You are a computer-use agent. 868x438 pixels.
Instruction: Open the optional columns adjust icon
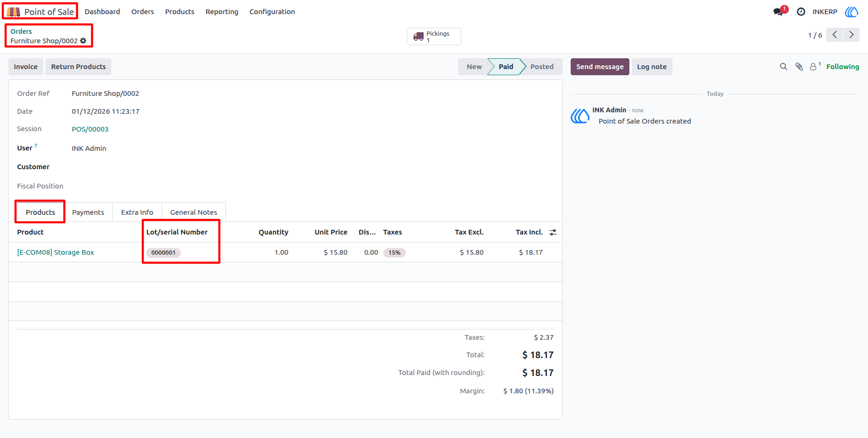pos(553,232)
